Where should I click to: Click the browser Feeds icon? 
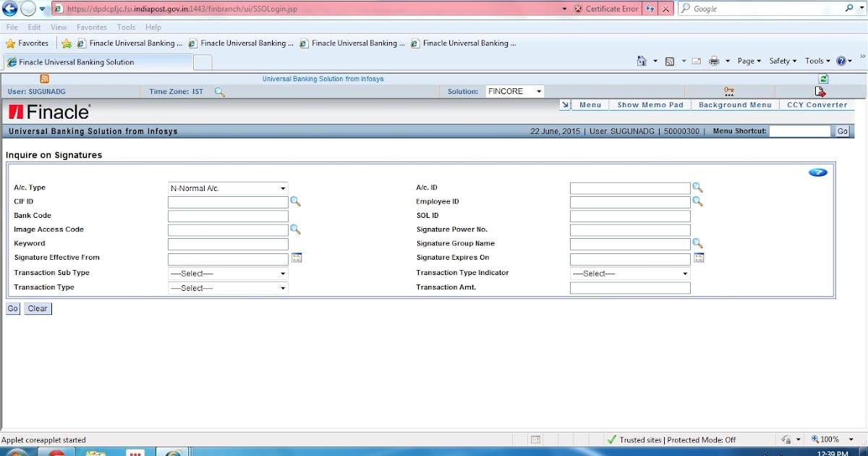click(670, 62)
